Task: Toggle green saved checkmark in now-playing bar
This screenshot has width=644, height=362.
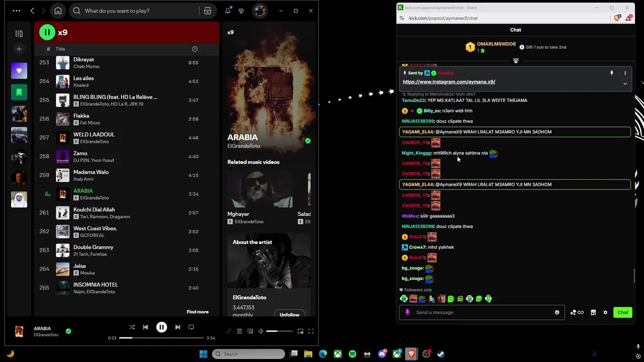Action: pos(68,331)
